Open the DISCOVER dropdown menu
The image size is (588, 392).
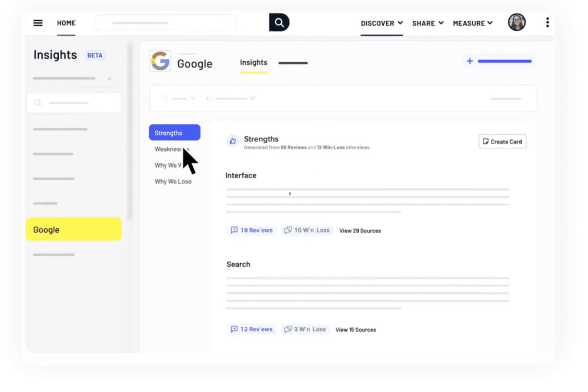click(381, 23)
